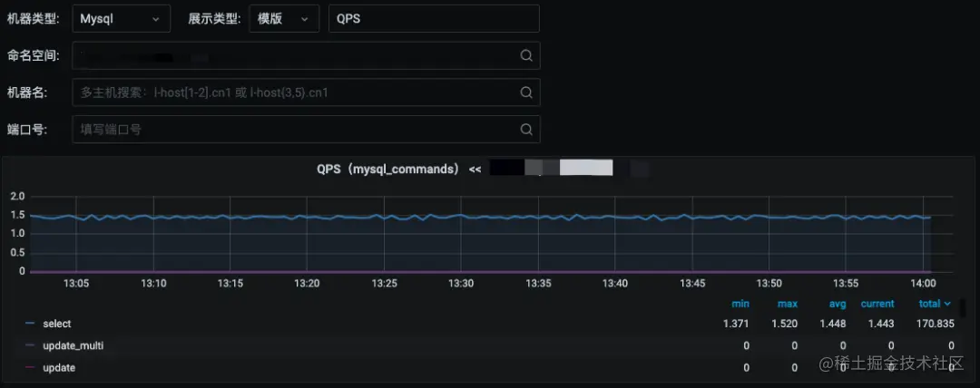
Task: Click the 展示类型 label
Action: pos(214,19)
